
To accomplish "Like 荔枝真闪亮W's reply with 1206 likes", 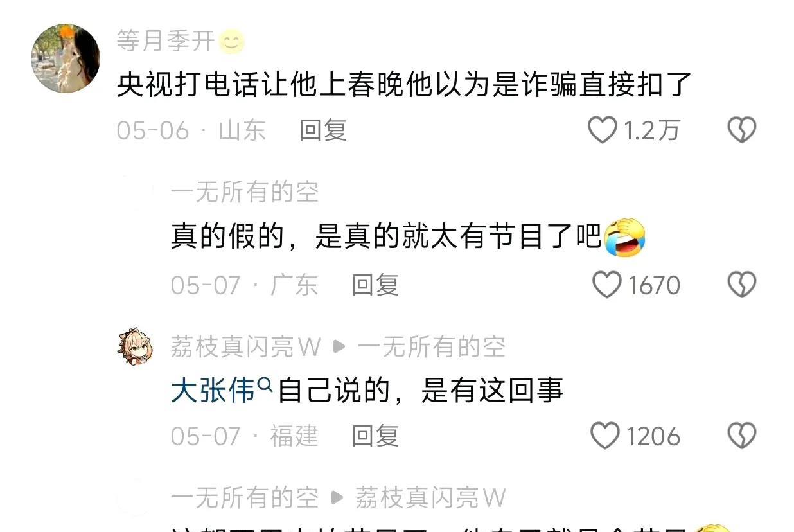I will (605, 436).
